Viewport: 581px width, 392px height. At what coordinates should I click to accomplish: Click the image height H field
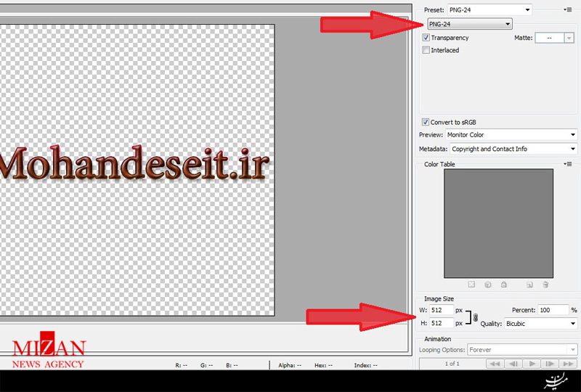tap(442, 324)
